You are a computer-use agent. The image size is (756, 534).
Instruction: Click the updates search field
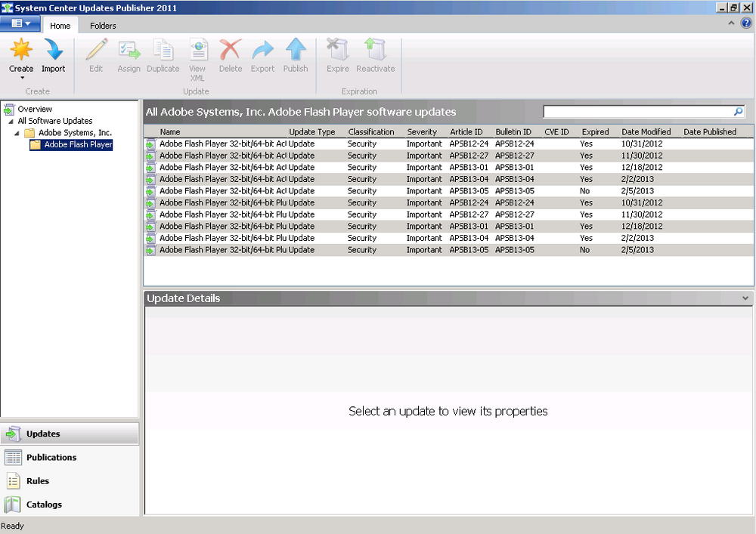[638, 112]
